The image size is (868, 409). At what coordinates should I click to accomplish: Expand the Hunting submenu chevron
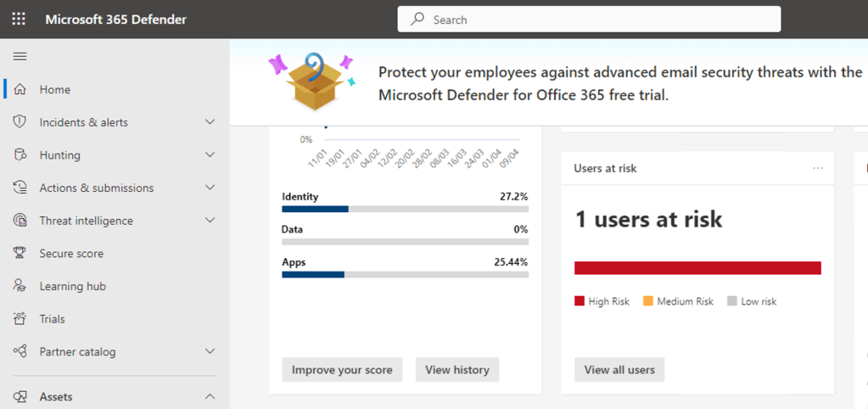210,155
